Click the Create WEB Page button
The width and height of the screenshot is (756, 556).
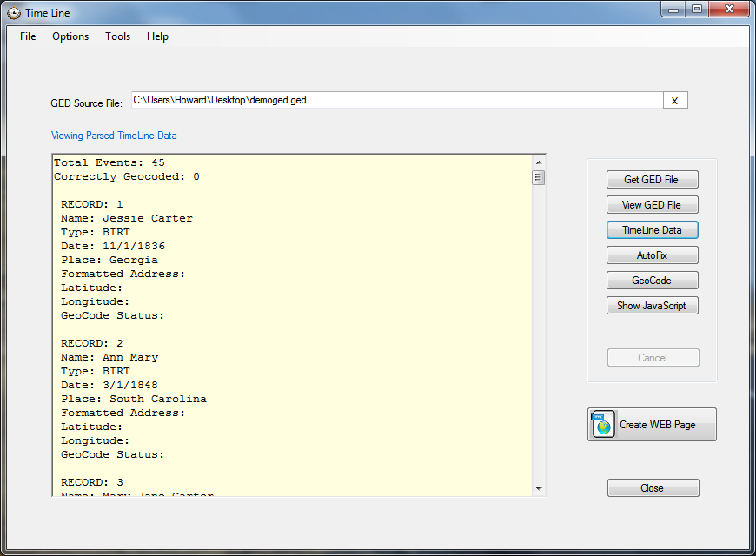point(652,424)
